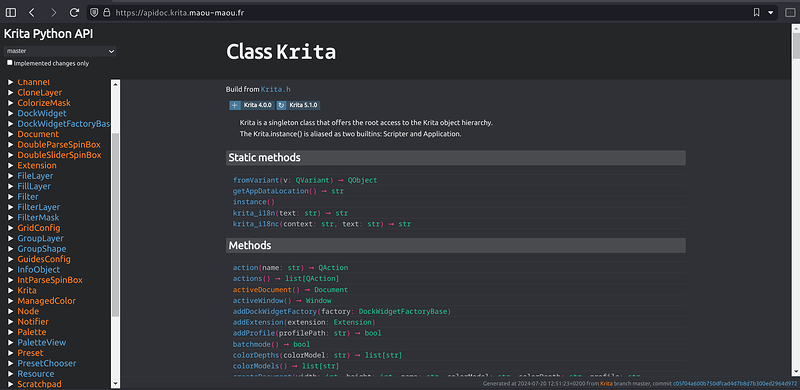Toggle the browser sidebar panel icon
Image resolution: width=800 pixels, height=390 pixels.
[10, 12]
